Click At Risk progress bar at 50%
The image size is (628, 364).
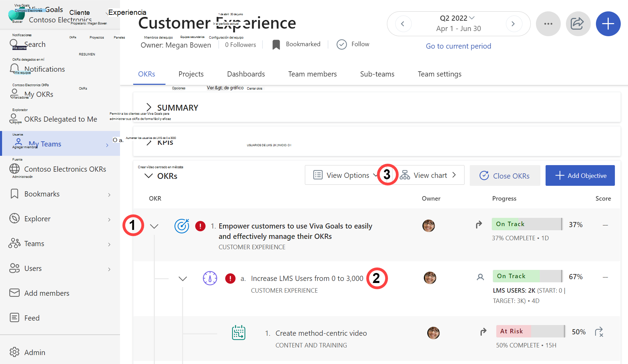pyautogui.click(x=531, y=331)
